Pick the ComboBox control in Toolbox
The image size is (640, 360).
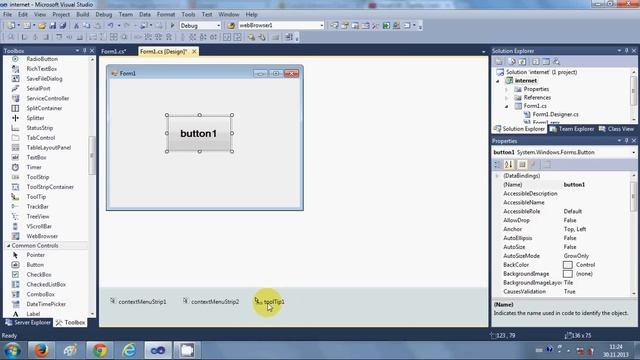40,294
